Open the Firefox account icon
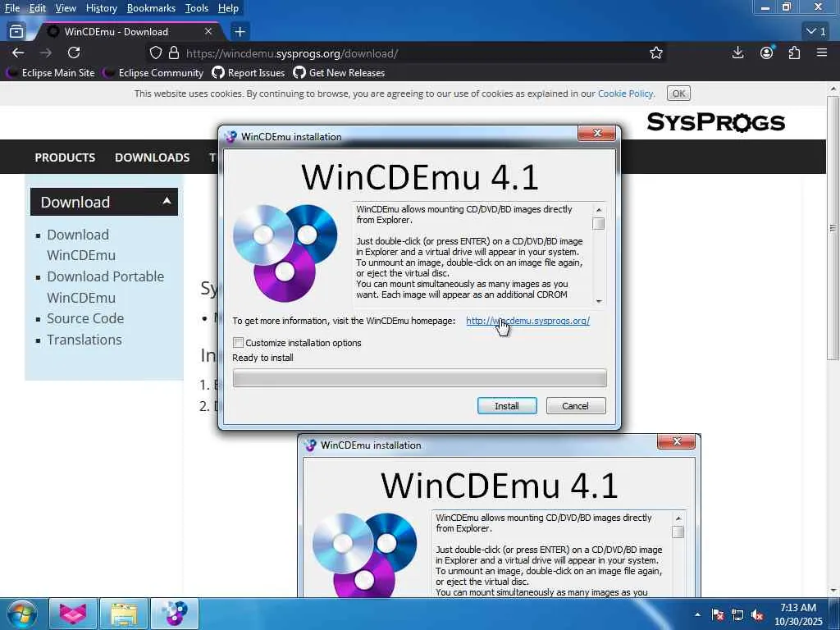840x630 pixels. (767, 52)
